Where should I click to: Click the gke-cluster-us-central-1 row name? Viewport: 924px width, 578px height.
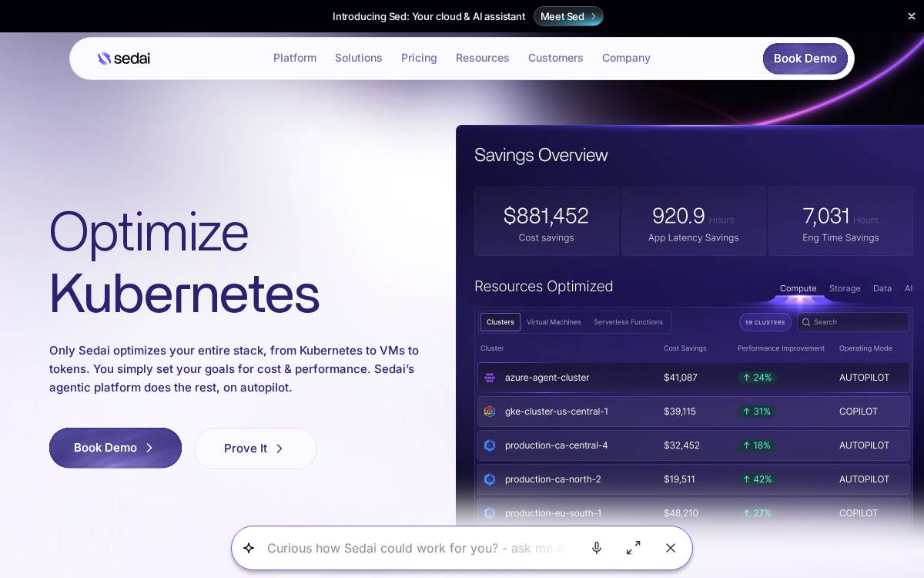(557, 412)
